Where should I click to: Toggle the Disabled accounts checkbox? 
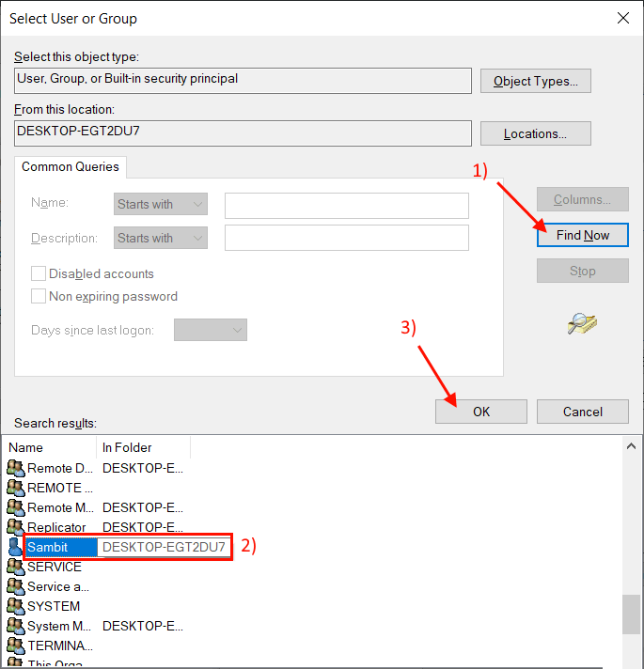pyautogui.click(x=39, y=273)
